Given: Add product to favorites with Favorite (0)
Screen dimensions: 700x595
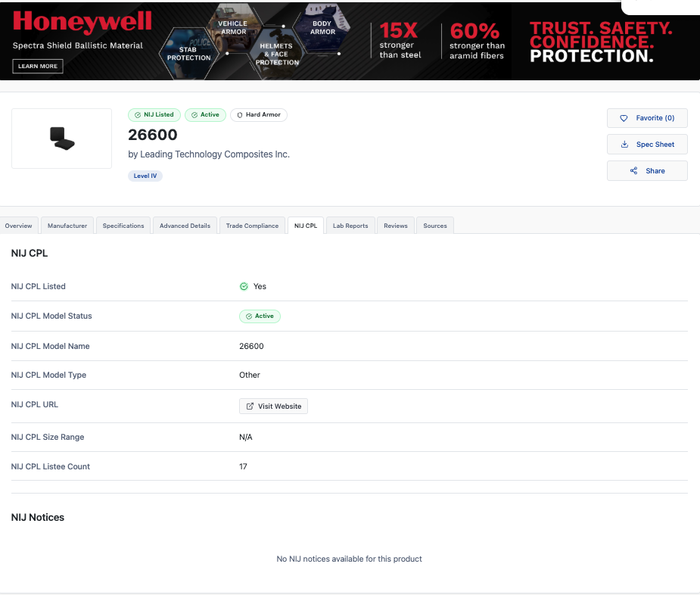Looking at the screenshot, I should pos(647,118).
